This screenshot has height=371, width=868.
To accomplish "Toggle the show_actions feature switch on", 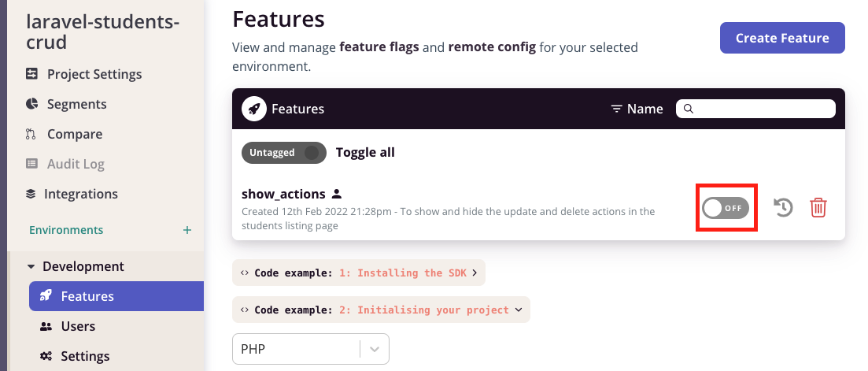I will pos(726,208).
